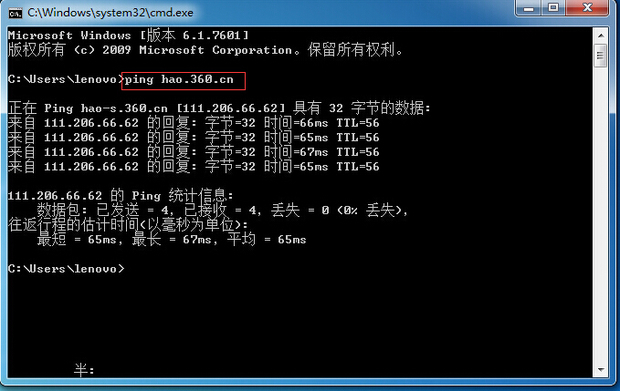Click the min 65ms max 67ms line
620x391 pixels.
(x=172, y=239)
